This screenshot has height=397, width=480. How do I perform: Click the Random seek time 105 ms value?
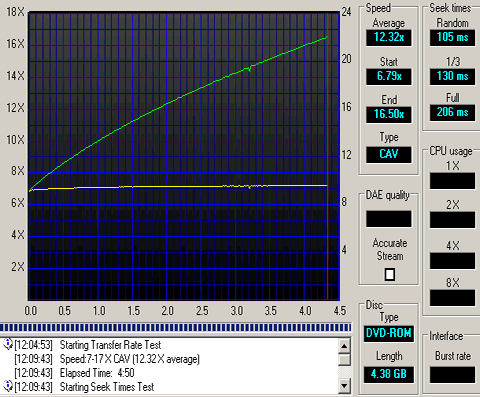[x=452, y=38]
